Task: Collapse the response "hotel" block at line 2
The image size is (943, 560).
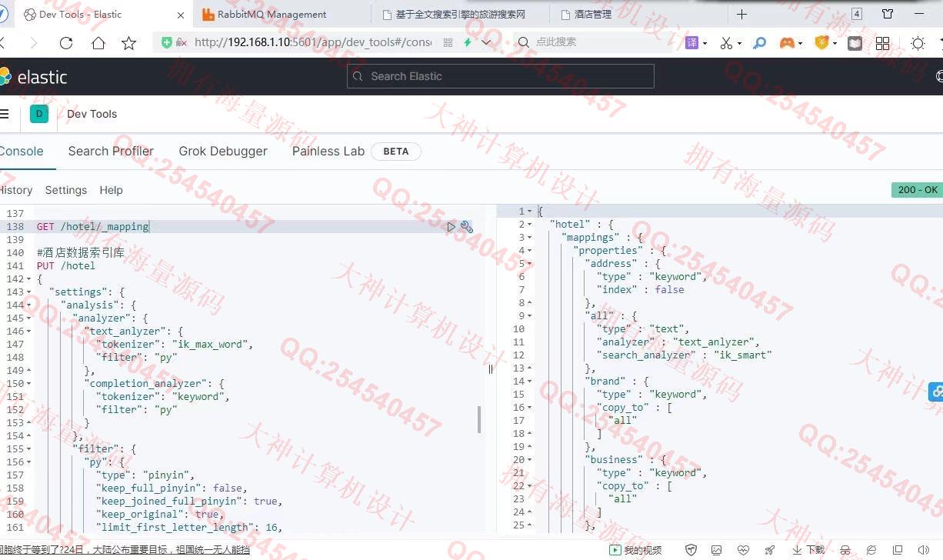Action: point(529,225)
